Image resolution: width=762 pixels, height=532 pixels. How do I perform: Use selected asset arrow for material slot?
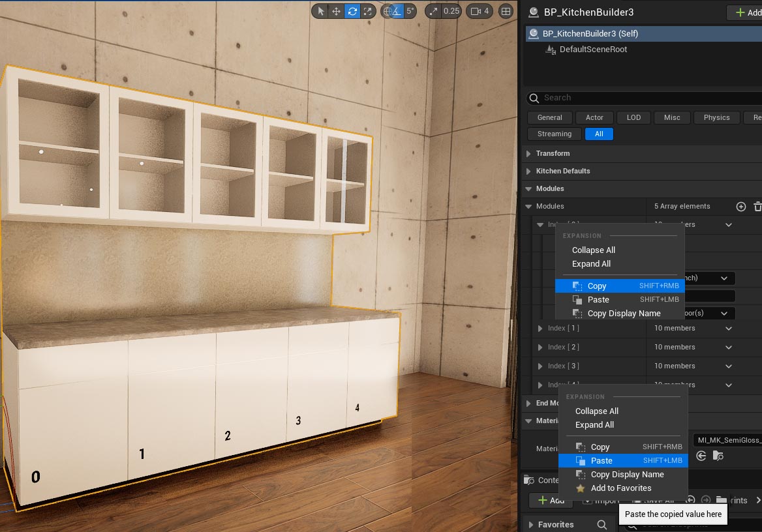tap(701, 456)
